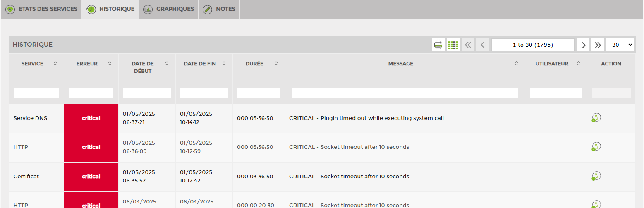Click action icon for Service DNS row
644x208 pixels.
click(596, 118)
